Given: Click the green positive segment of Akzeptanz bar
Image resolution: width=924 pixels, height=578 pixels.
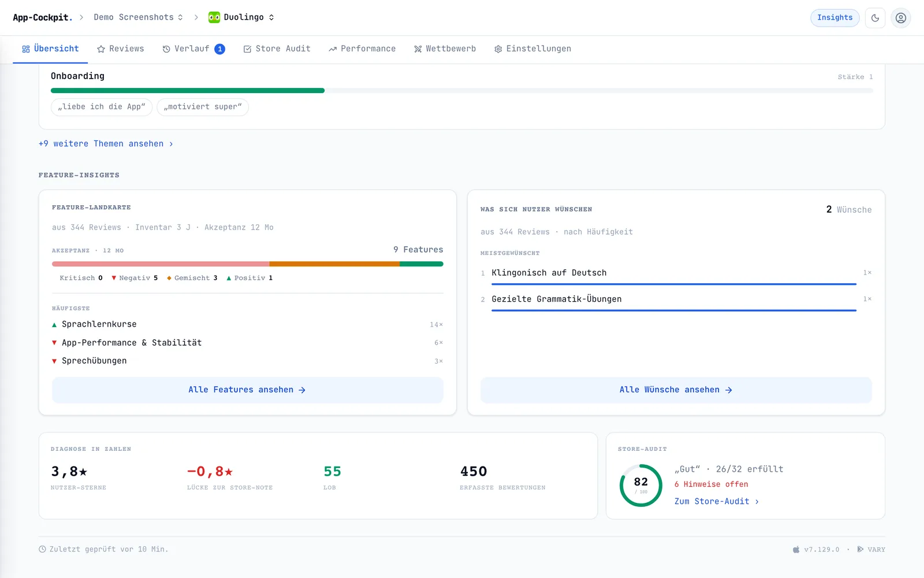Looking at the screenshot, I should pyautogui.click(x=422, y=264).
